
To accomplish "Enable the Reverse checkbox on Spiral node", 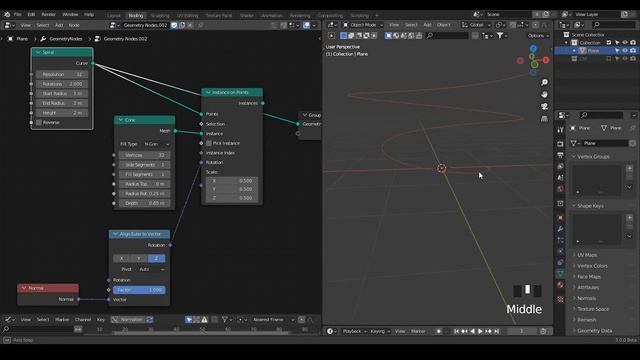I will click(39, 122).
